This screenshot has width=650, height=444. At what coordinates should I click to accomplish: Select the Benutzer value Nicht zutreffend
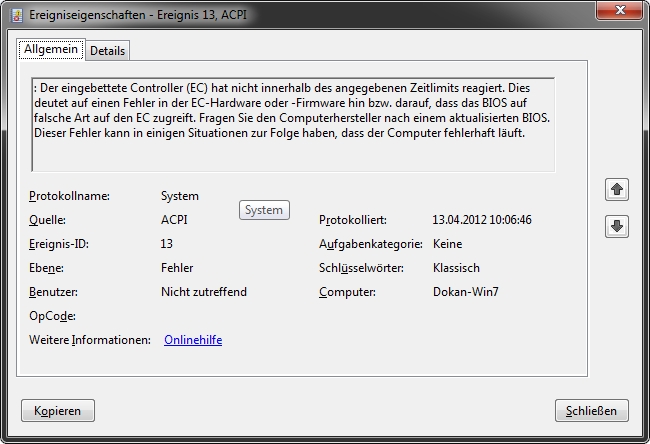pyautogui.click(x=204, y=292)
